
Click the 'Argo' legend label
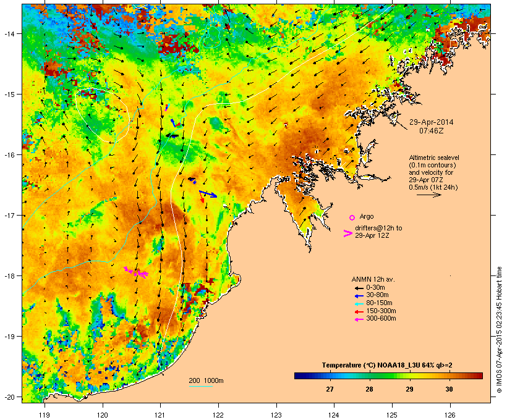pyautogui.click(x=367, y=216)
